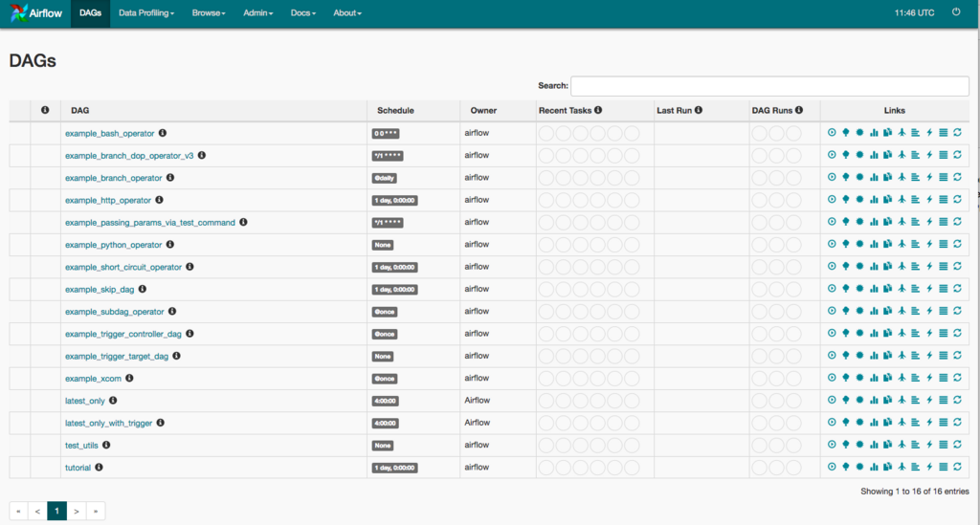Select page 1 in pagination

point(56,512)
